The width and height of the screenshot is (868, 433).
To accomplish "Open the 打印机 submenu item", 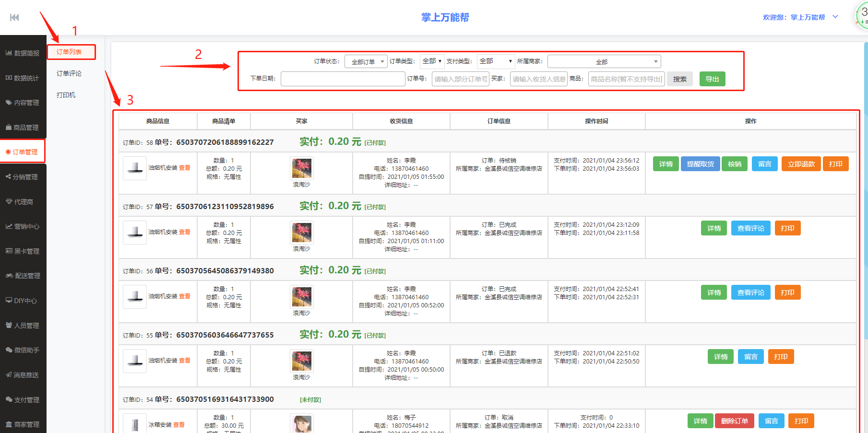I will 66,95.
